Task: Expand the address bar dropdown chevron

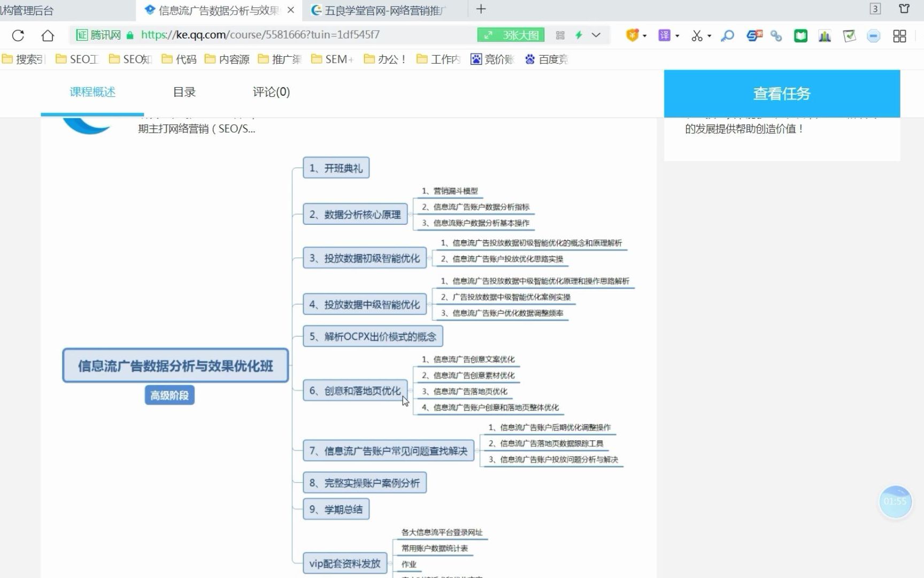Action: 596,35
